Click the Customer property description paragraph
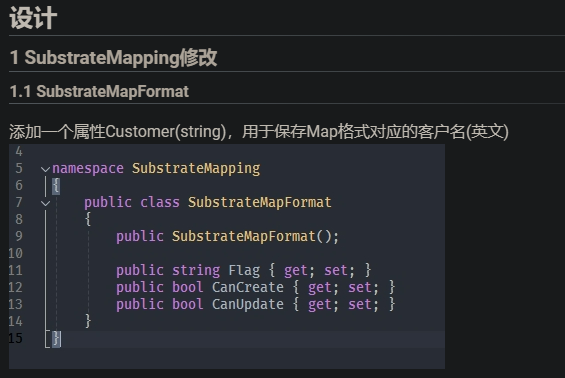This screenshot has height=378, width=565. pyautogui.click(x=259, y=132)
